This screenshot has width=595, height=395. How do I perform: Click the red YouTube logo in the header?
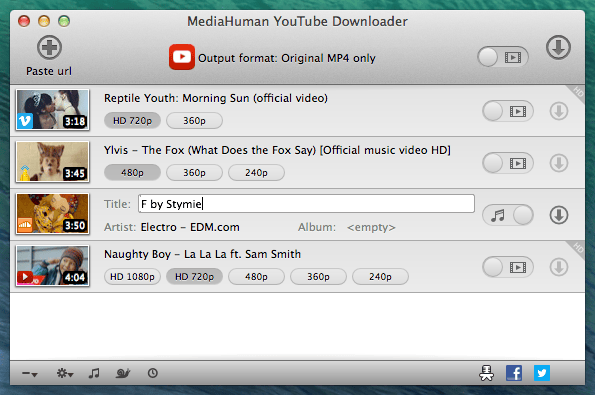[182, 57]
